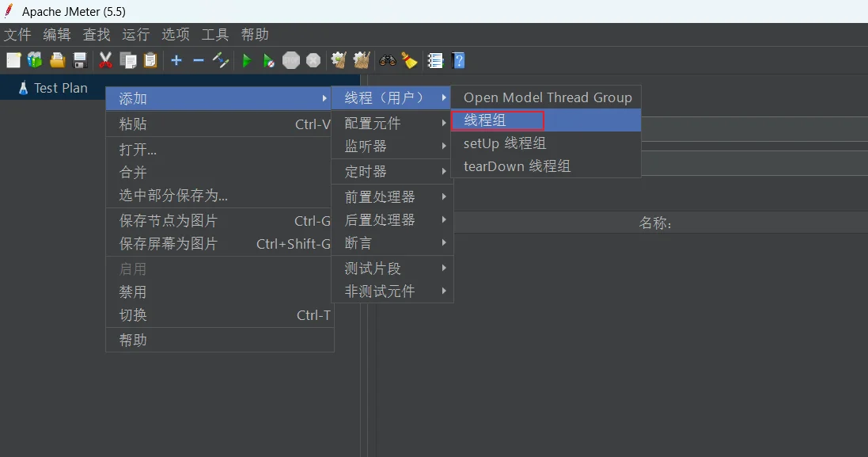868x457 pixels.
Task: Click the Shutdown toolbar icon
Action: coord(313,60)
